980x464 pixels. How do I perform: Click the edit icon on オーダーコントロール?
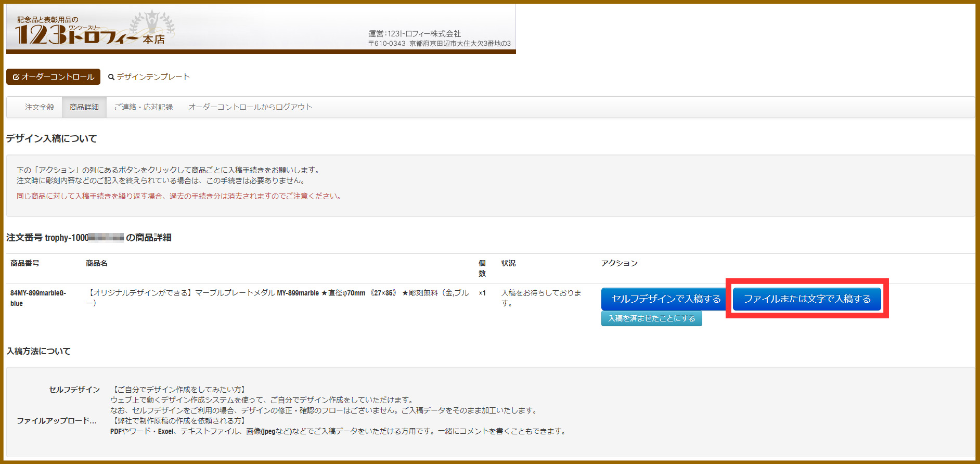[16, 77]
